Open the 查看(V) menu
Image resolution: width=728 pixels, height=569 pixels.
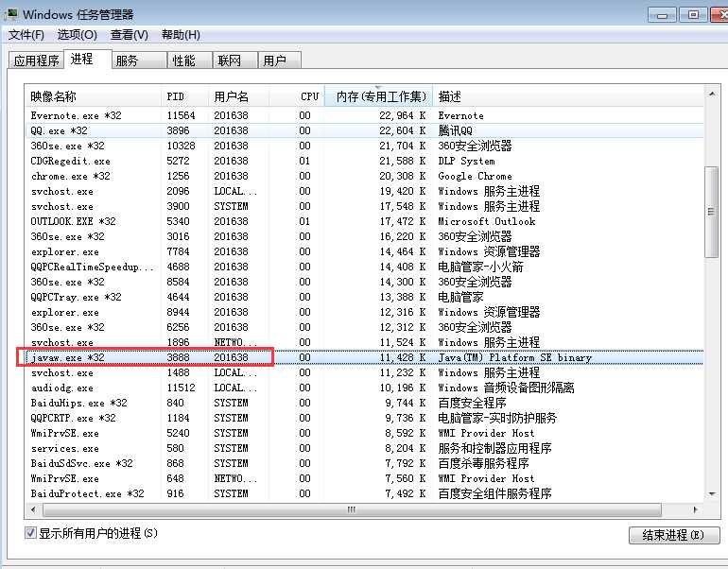pyautogui.click(x=130, y=35)
